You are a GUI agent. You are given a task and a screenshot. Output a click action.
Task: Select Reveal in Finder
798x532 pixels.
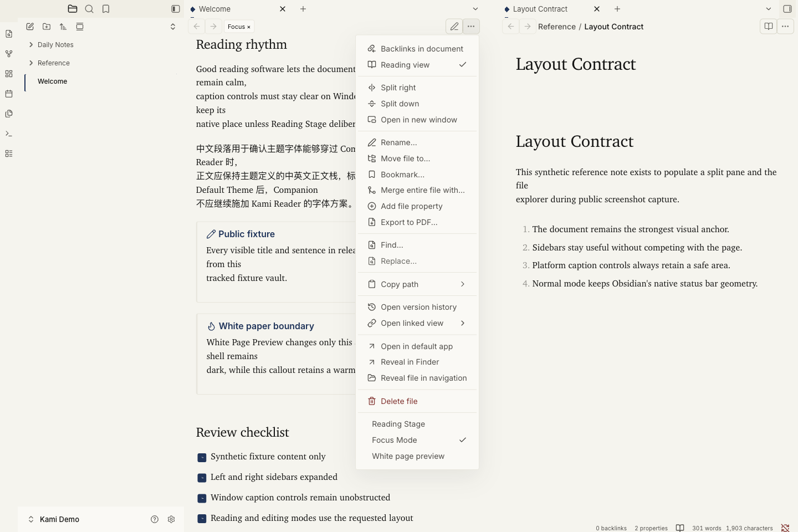tap(417, 362)
